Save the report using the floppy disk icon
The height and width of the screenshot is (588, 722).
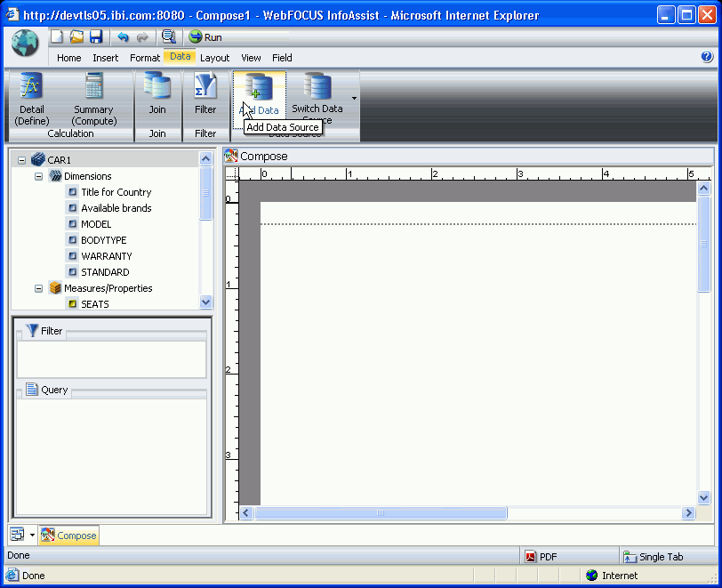click(96, 36)
